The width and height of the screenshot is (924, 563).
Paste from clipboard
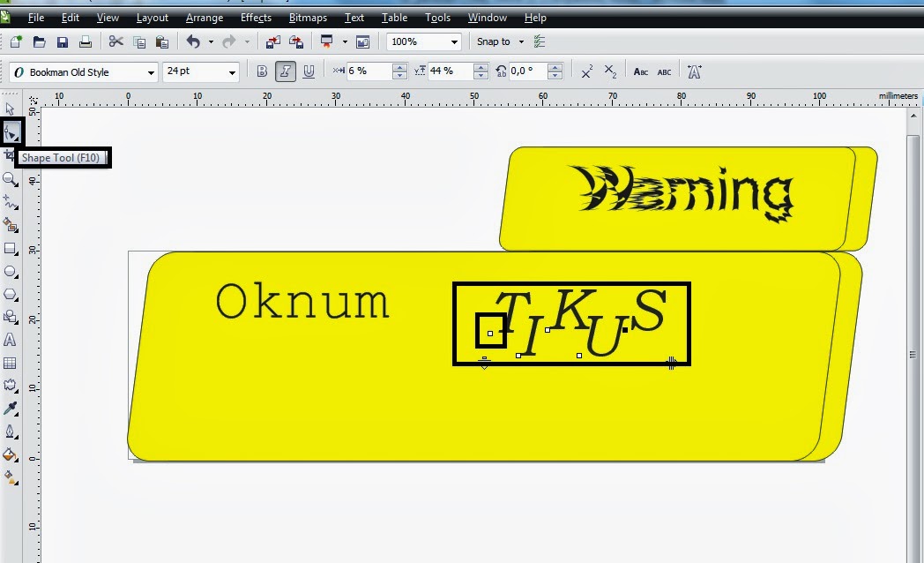click(162, 41)
